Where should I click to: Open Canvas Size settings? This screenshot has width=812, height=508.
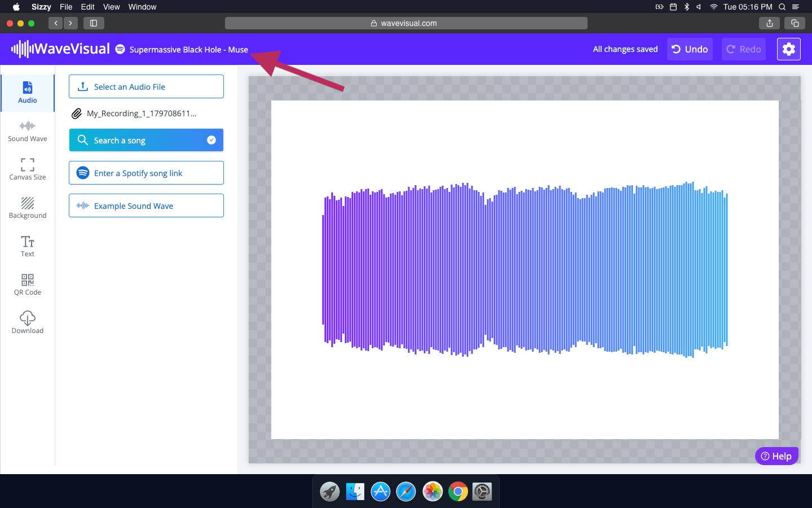pyautogui.click(x=27, y=169)
